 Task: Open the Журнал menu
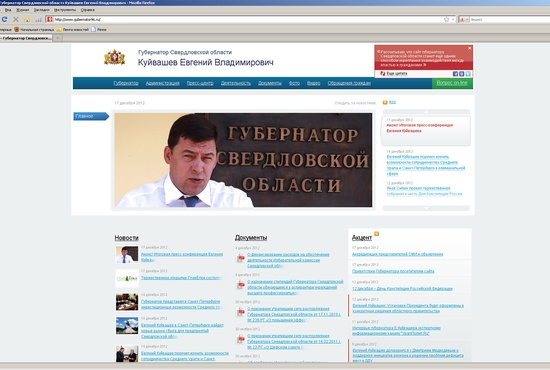coord(22,10)
